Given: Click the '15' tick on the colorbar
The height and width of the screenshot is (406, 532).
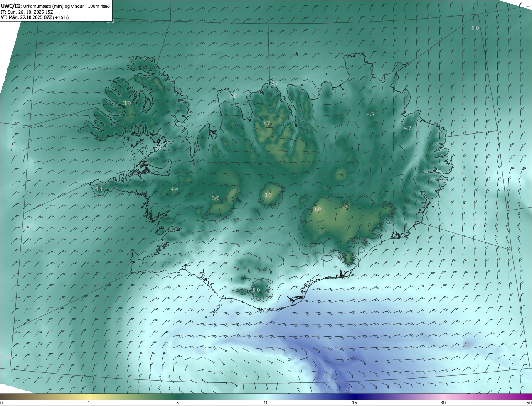Looking at the screenshot, I should [x=355, y=403].
